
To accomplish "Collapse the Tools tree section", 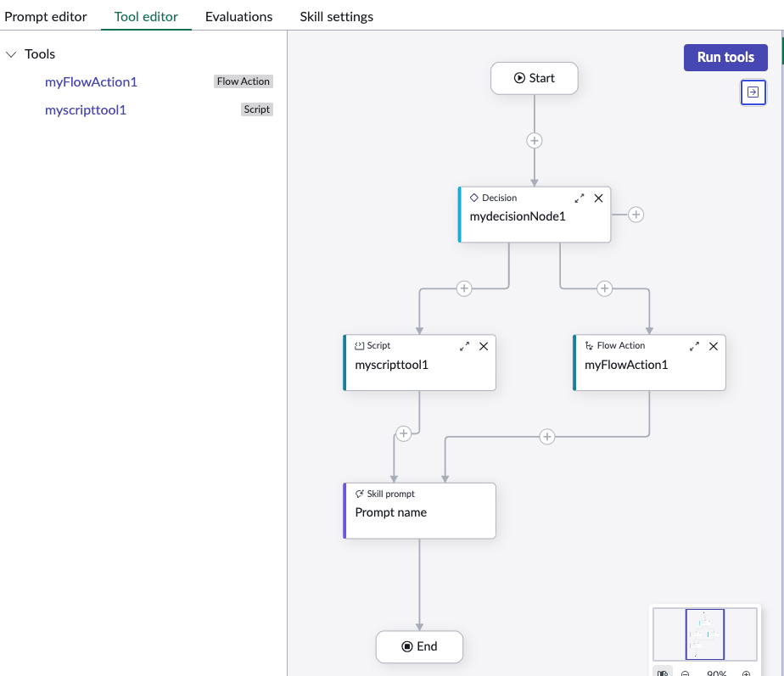I will [11, 54].
